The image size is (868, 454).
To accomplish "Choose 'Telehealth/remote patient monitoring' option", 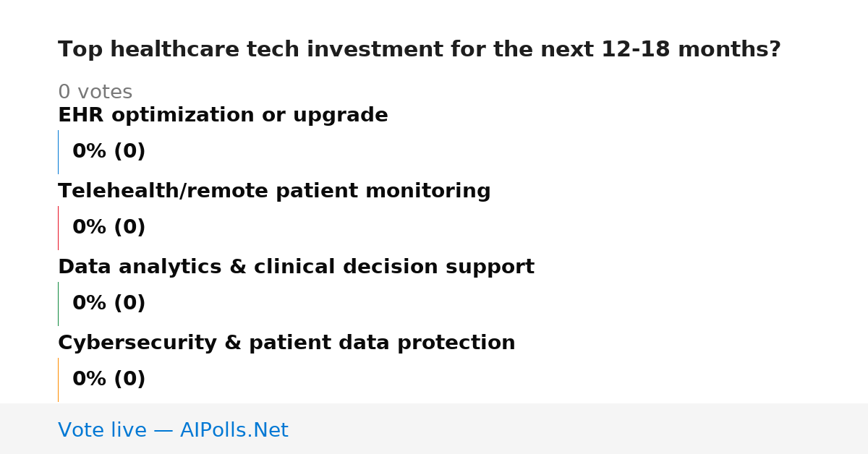I will (x=274, y=192).
